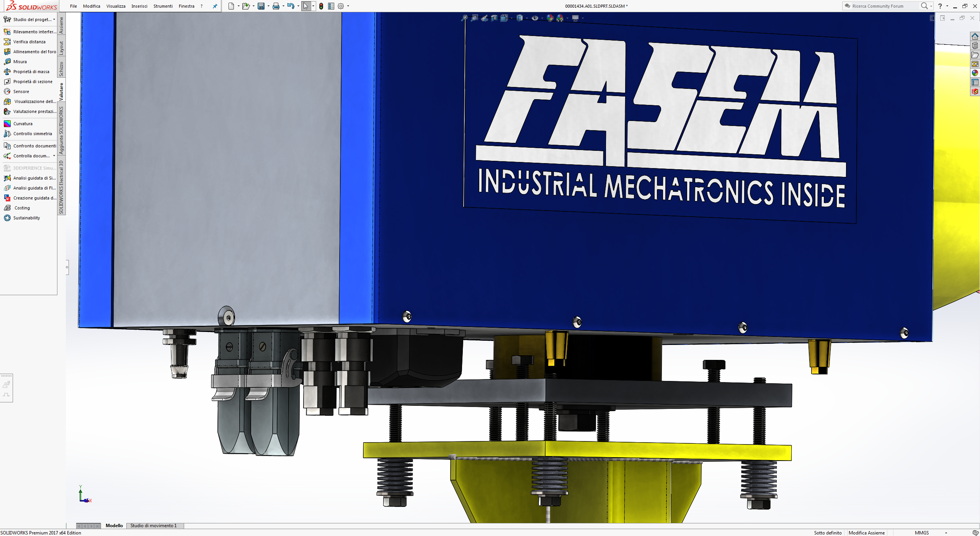
Task: Open Proprietà di massa tool
Action: coord(26,72)
